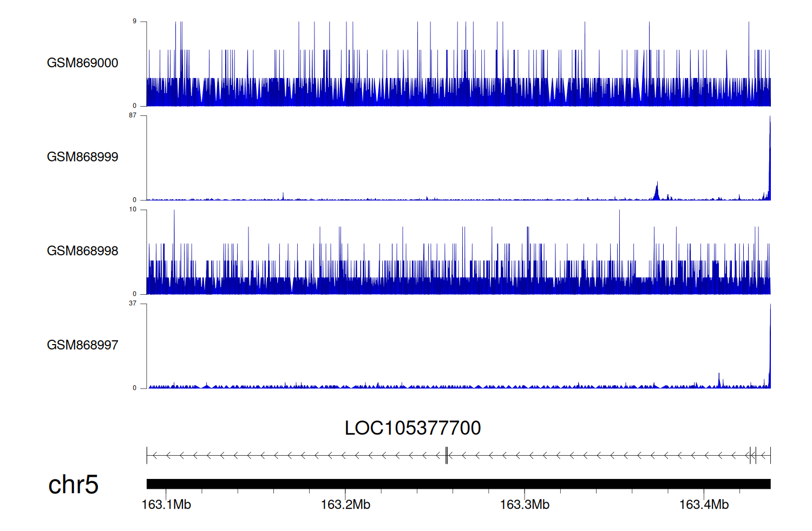
Task: Click y-axis maximum value 87
Action: click(133, 115)
